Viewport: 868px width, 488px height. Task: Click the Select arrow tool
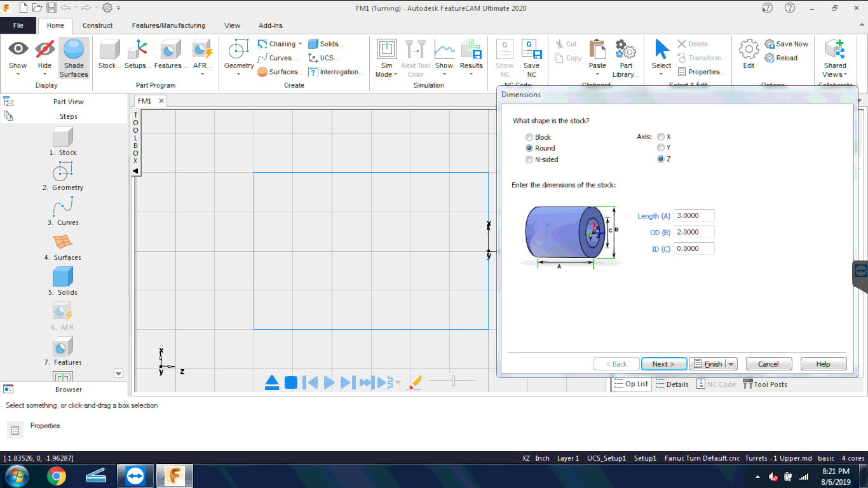click(661, 50)
